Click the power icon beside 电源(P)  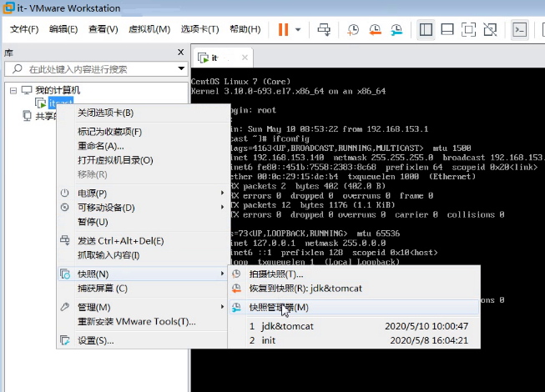(x=64, y=193)
